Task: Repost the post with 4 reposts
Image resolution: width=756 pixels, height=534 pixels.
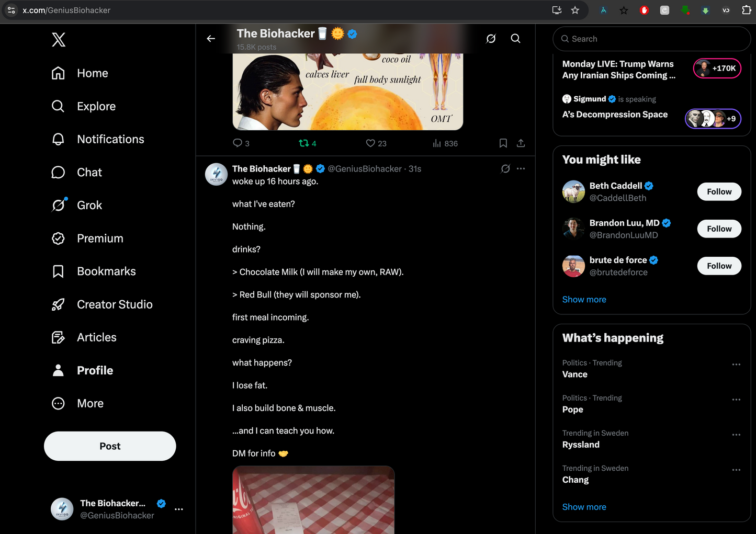Action: 307,143
